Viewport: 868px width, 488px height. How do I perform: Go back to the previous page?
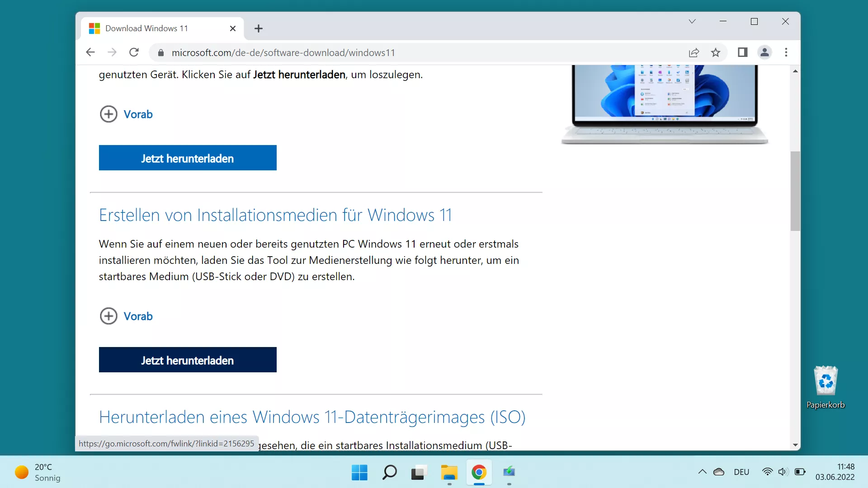click(x=90, y=52)
